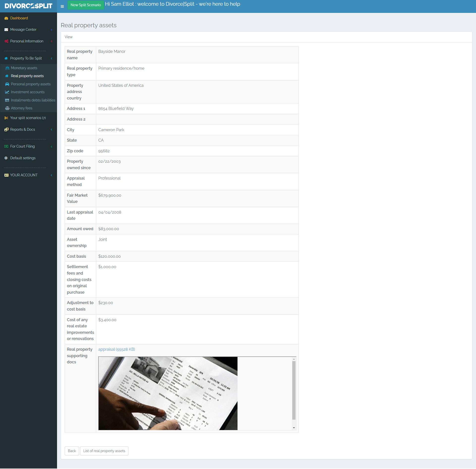Open the appraisal (55528 KB) link
The height and width of the screenshot is (469, 476).
[117, 349]
